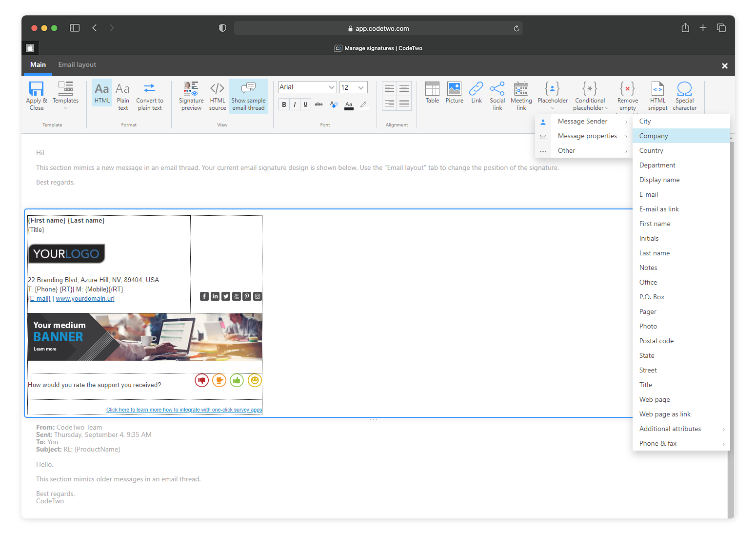Open the HTML source view

[x=217, y=96]
